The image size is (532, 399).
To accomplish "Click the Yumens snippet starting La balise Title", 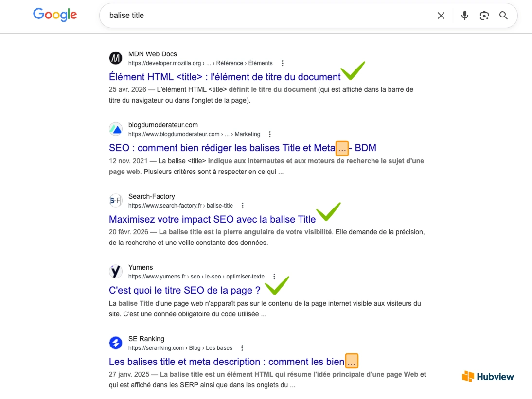I will tap(265, 309).
